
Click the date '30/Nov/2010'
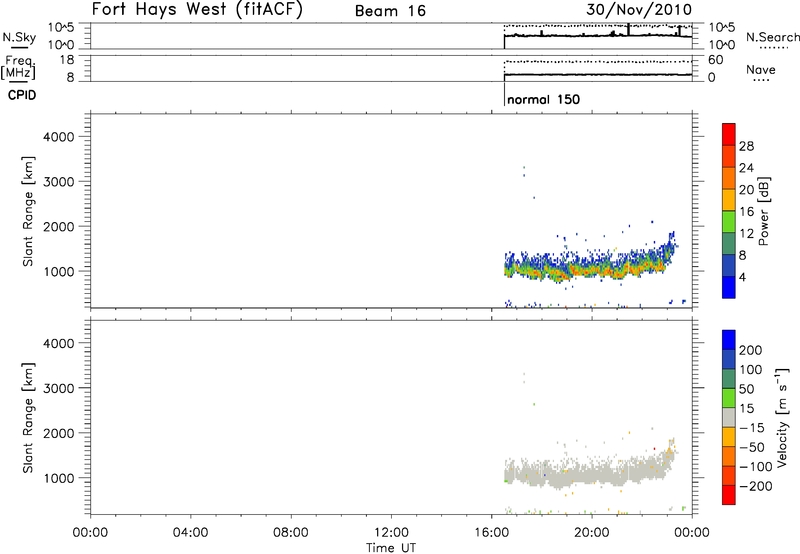click(x=639, y=10)
